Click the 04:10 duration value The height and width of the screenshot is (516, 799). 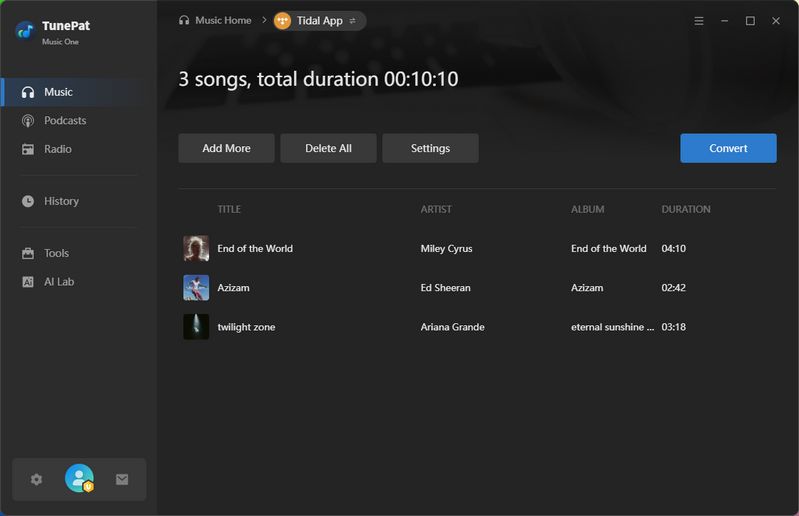pos(673,249)
